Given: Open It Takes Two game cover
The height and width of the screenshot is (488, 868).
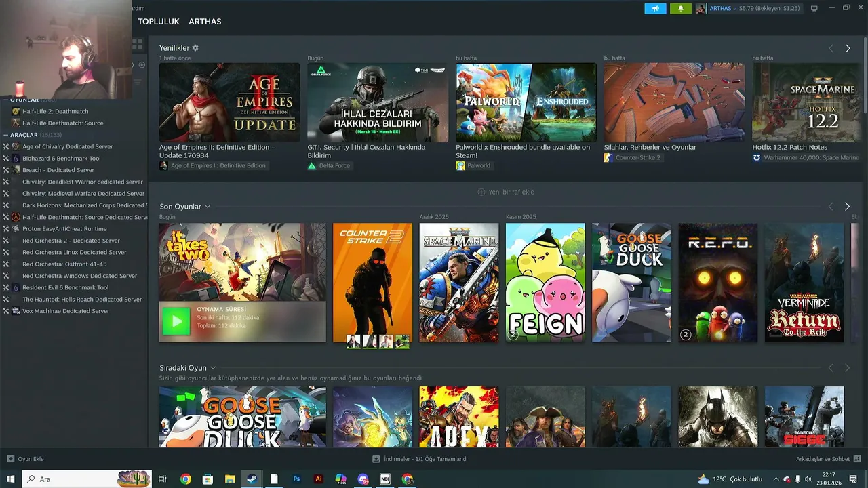Looking at the screenshot, I should [x=242, y=262].
